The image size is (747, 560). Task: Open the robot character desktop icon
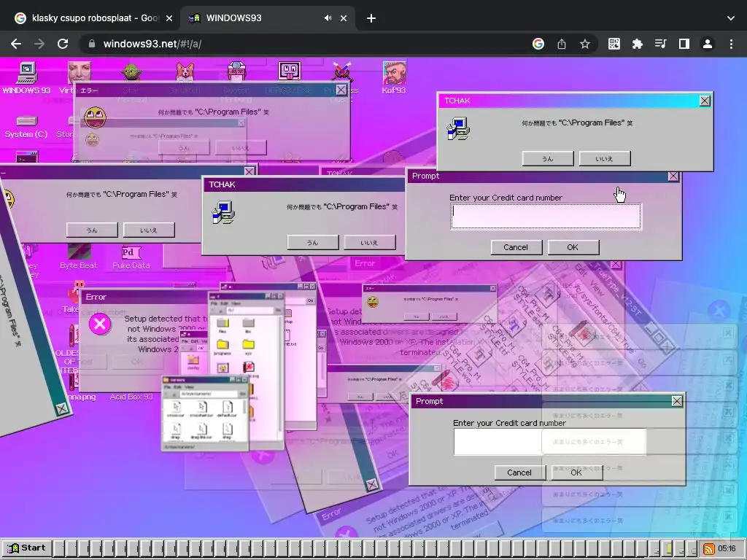click(x=236, y=71)
